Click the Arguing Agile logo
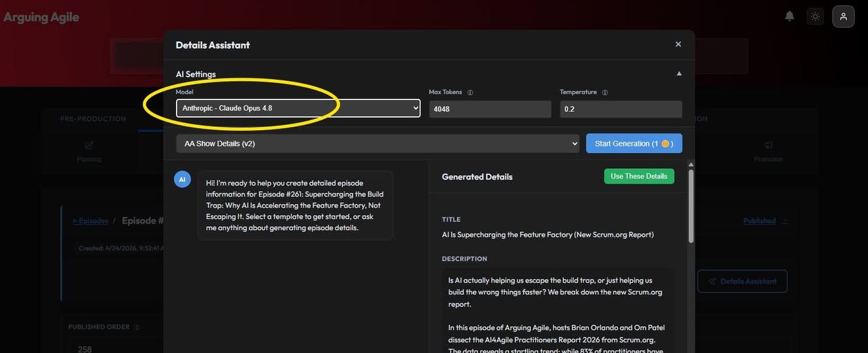The height and width of the screenshot is (353, 868). point(41,17)
